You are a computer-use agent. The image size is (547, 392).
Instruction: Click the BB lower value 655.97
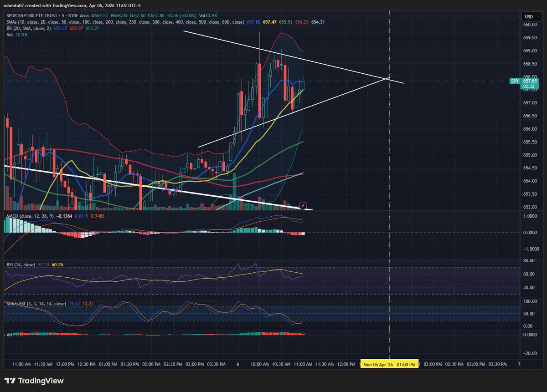93,28
